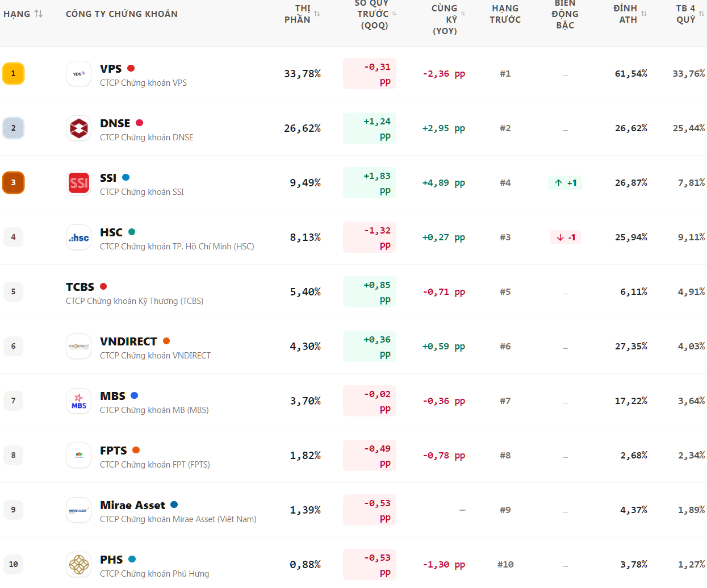
Task: Click the VPS company logo icon
Action: click(78, 74)
